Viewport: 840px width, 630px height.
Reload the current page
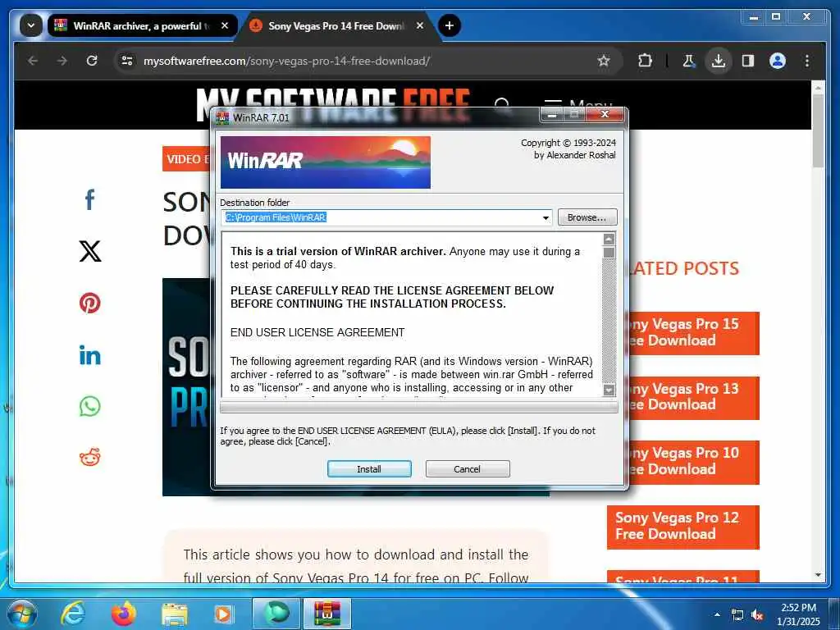tap(92, 61)
